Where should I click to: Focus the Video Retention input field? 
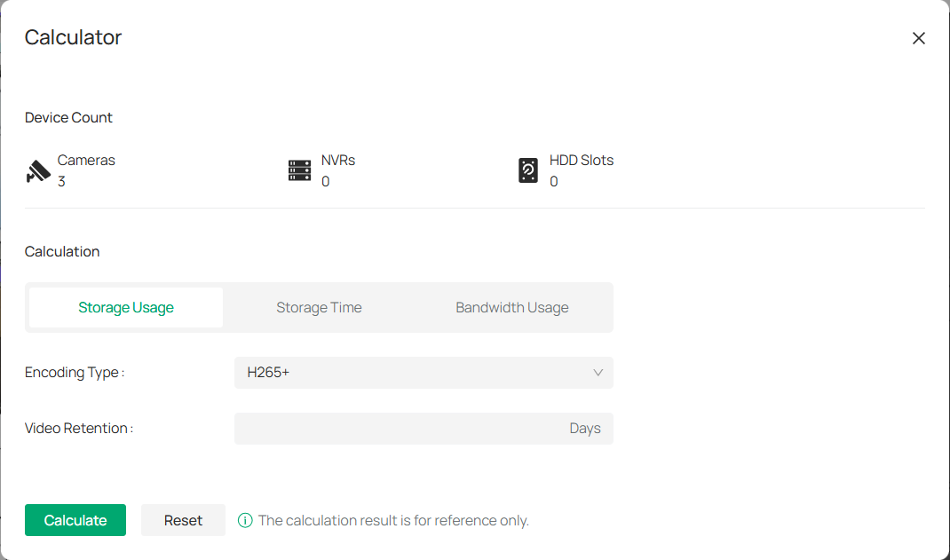pos(400,429)
